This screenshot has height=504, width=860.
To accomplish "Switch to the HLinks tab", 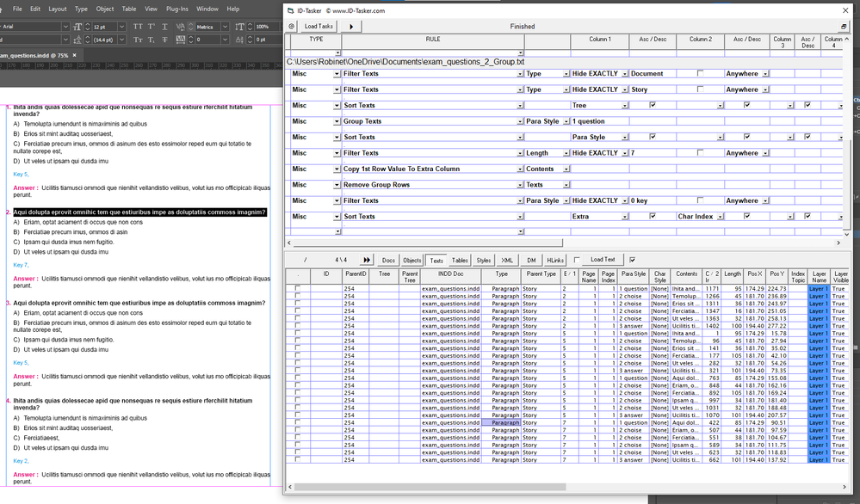I will [555, 261].
